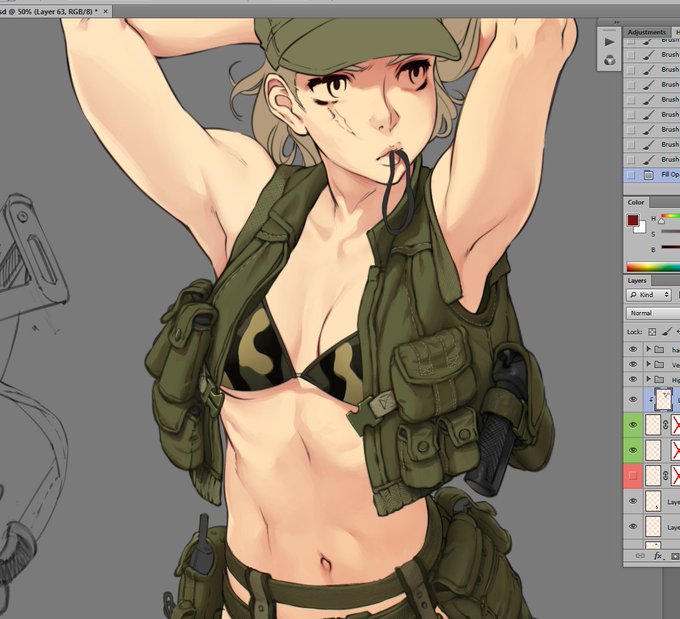Screen dimensions: 680x619
Task: Toggle Lock transparent pixels checkerboard icon
Action: click(x=652, y=332)
